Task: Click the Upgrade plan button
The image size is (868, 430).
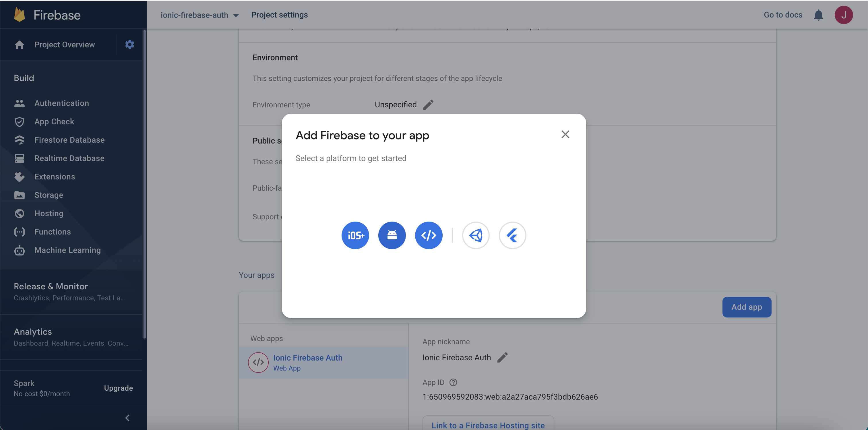Action: (x=119, y=388)
